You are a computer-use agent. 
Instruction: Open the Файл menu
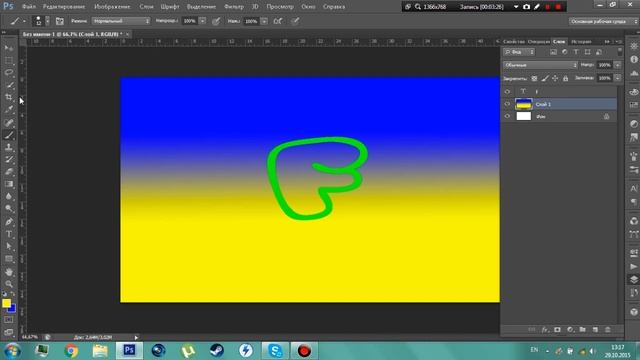pos(29,7)
